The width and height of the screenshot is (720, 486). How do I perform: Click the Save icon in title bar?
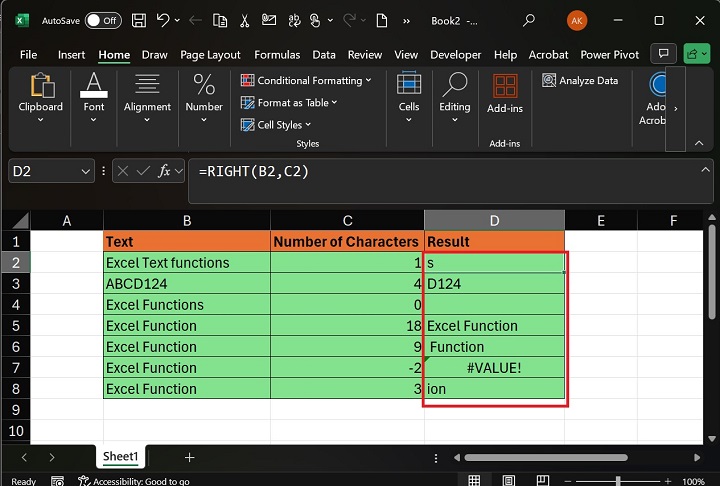(140, 20)
